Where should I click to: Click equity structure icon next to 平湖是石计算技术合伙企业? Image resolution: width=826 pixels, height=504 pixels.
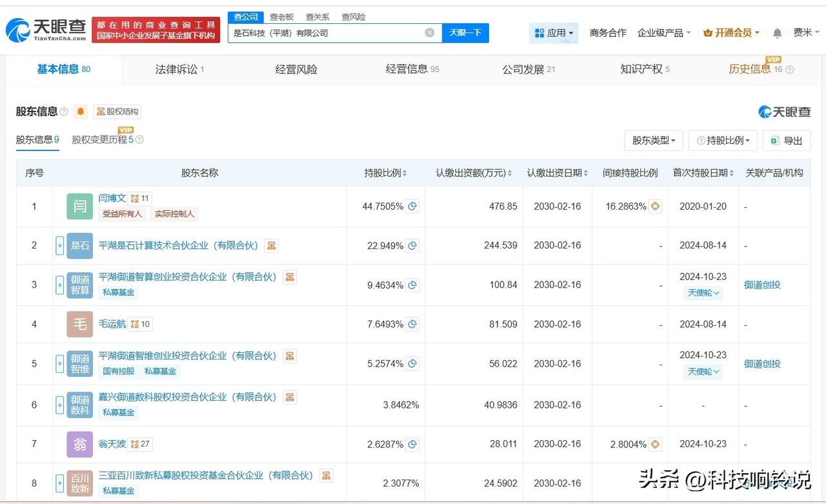pyautogui.click(x=272, y=246)
